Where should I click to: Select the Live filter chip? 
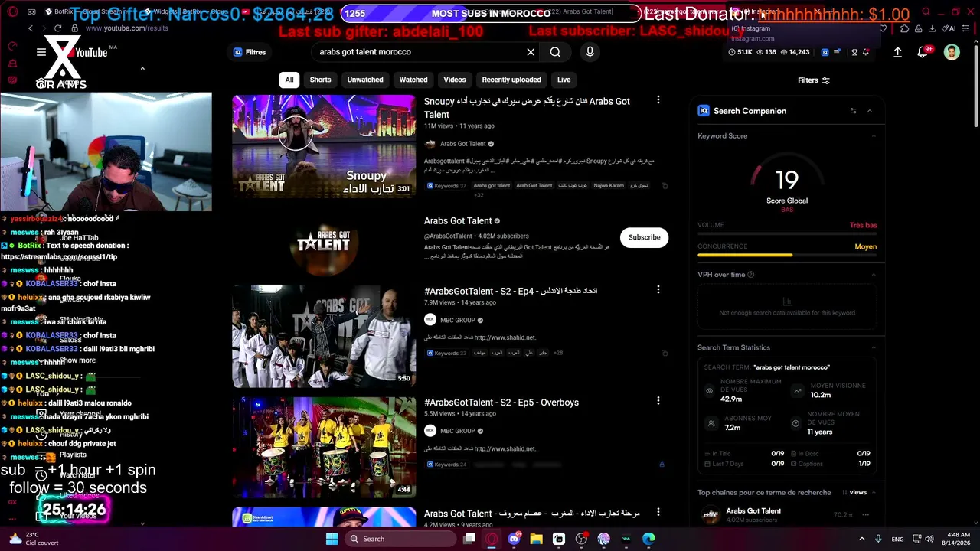coord(563,80)
